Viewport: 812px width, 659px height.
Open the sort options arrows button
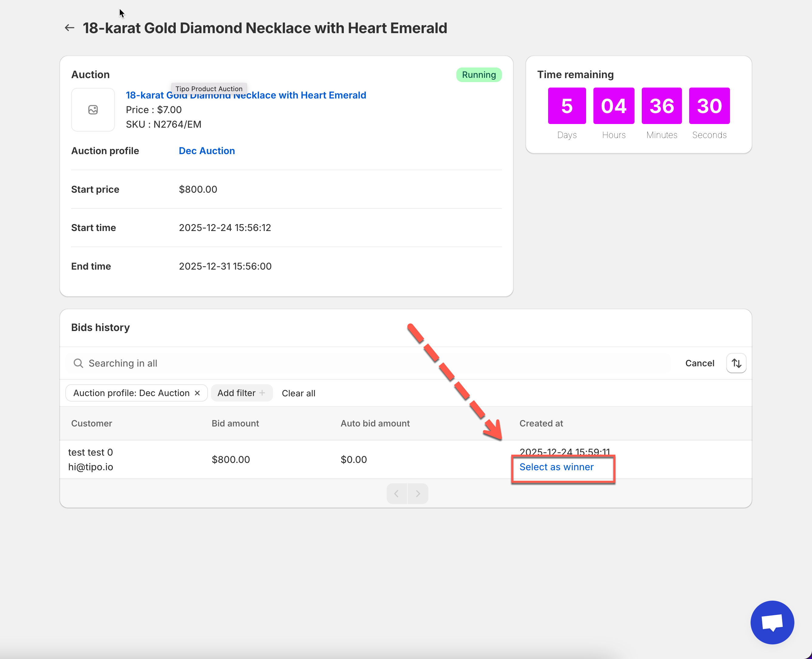736,363
